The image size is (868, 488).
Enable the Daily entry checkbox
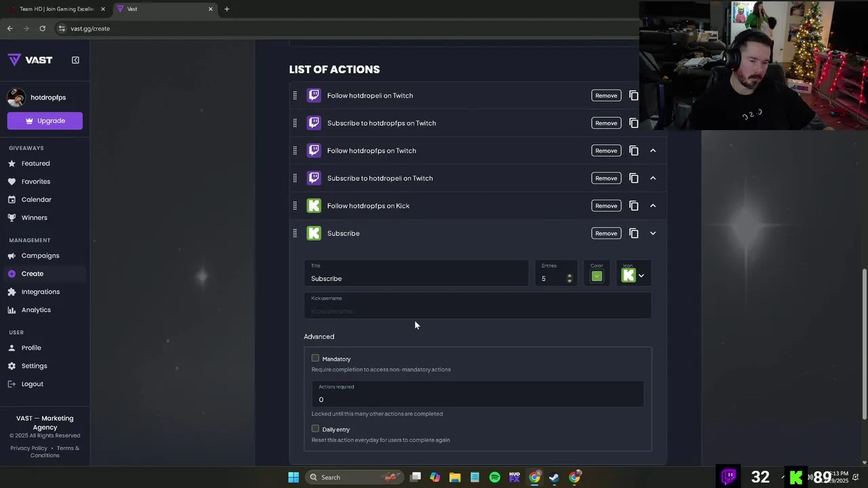click(x=315, y=428)
